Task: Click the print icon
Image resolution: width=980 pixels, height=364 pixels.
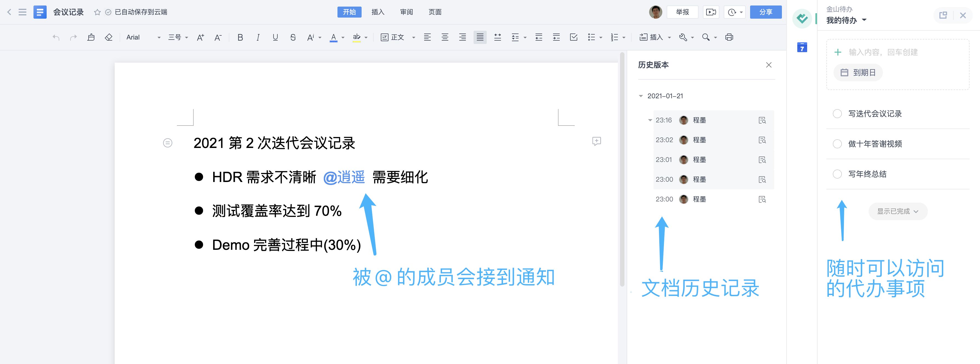Action: [729, 37]
